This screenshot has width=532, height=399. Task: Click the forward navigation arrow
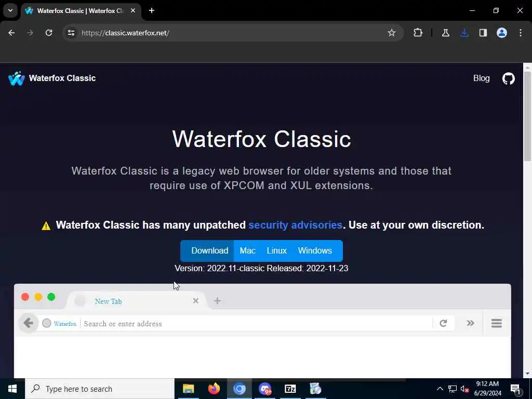(x=30, y=33)
